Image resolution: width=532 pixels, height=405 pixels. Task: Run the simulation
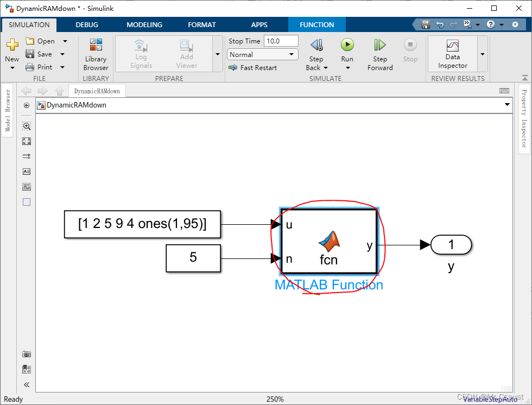point(347,45)
